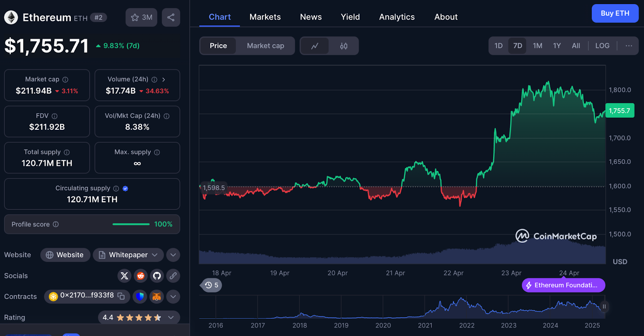The image size is (644, 336).
Task: Click 2021 on the timeline navigator
Action: click(425, 326)
